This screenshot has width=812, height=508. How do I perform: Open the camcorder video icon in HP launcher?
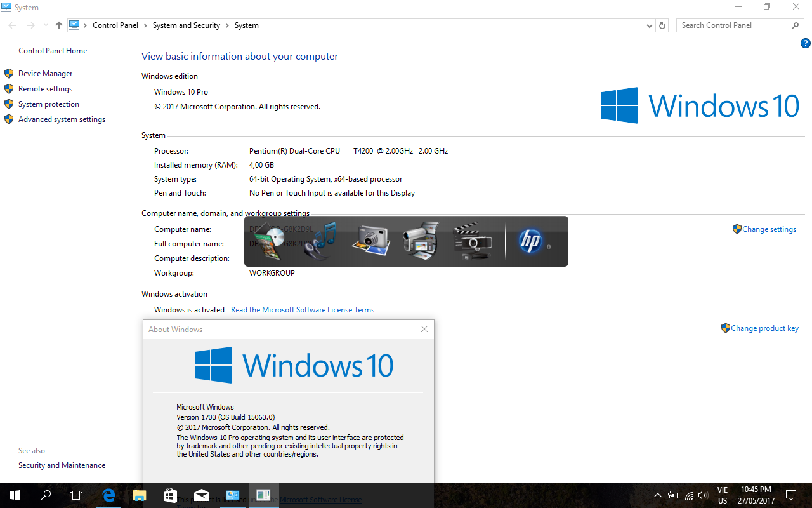tap(421, 240)
